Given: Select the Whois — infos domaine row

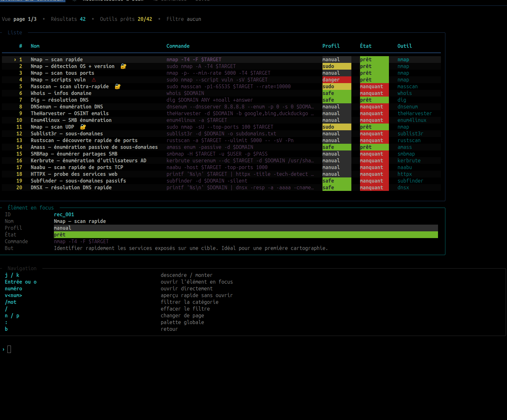Looking at the screenshot, I should coord(221,93).
